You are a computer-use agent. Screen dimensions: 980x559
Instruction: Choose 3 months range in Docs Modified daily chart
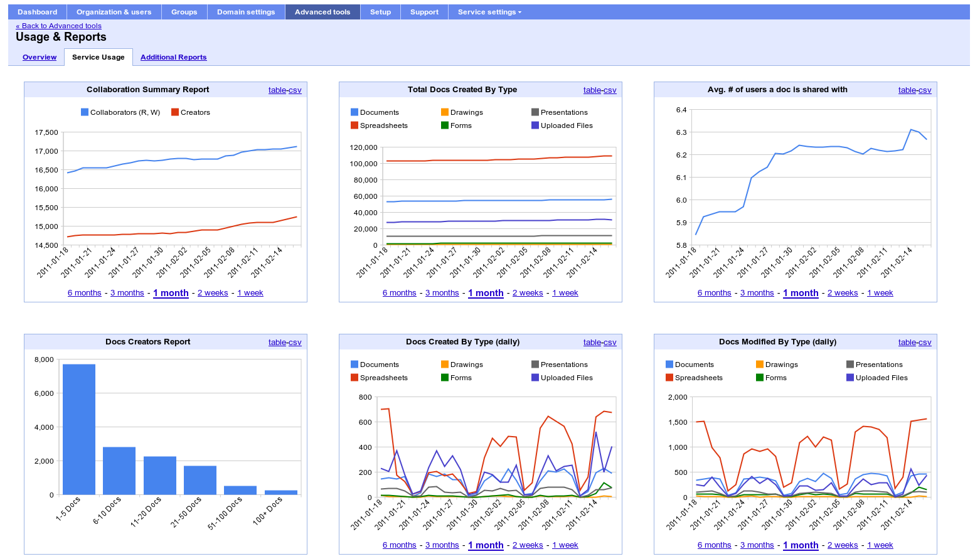[757, 545]
